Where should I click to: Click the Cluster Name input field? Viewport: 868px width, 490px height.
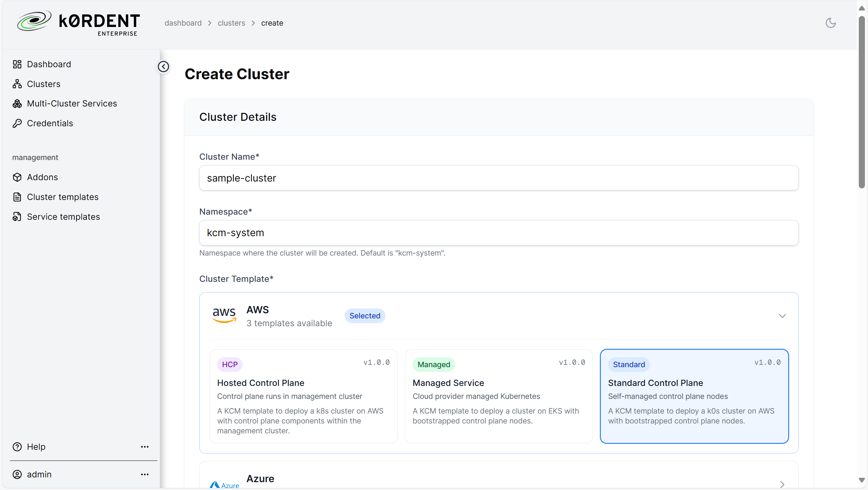tap(498, 178)
